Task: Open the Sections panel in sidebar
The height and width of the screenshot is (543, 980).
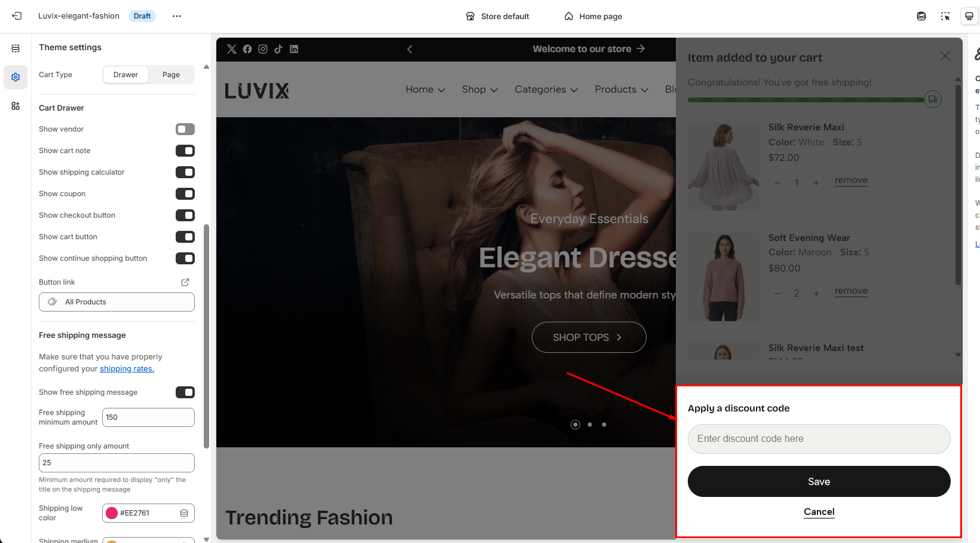Action: click(x=16, y=48)
